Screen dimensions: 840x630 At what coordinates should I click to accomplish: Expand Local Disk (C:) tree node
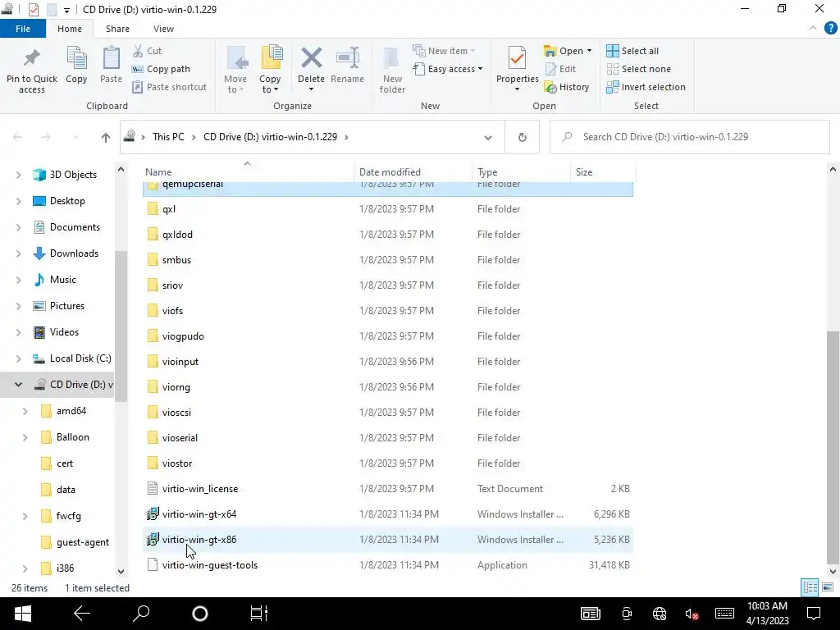click(x=18, y=358)
